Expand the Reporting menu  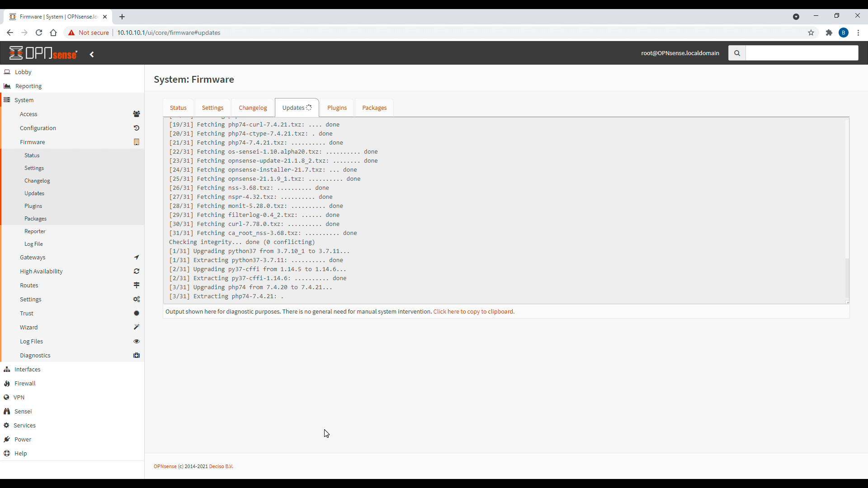click(x=72, y=86)
